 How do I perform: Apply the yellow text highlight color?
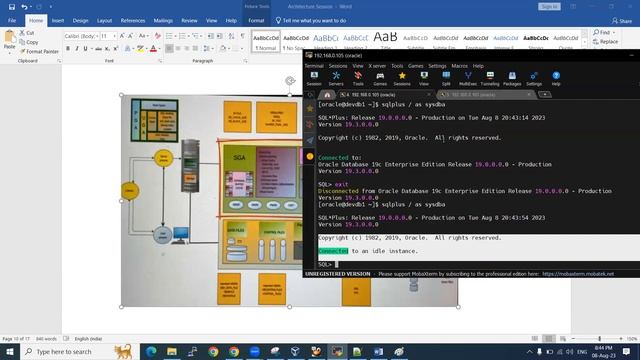point(140,49)
